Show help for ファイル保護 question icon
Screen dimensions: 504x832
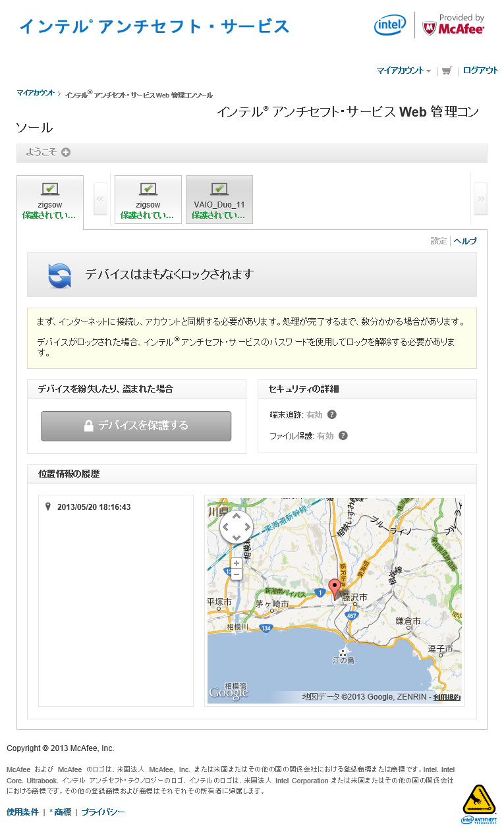(x=343, y=435)
